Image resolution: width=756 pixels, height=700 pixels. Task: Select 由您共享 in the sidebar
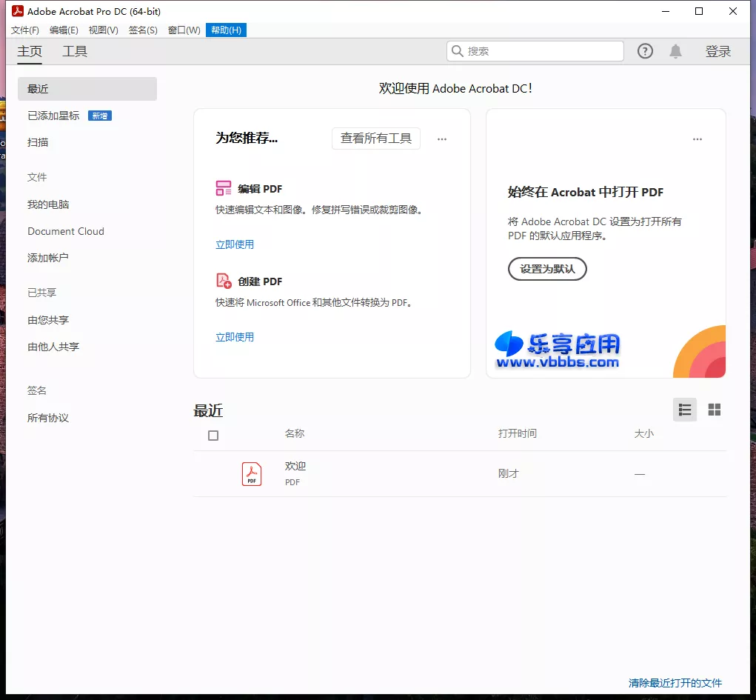point(48,320)
